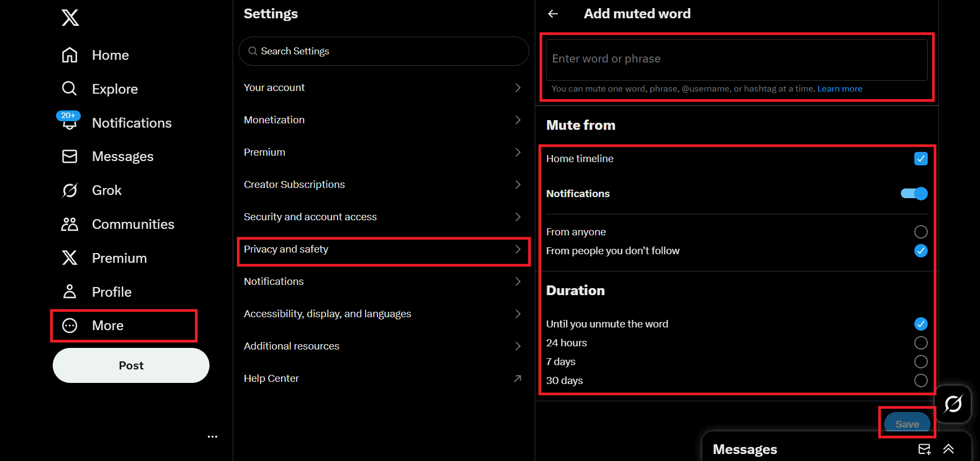Click the X logo icon
Screen dimensions: 980x461
coord(70,18)
